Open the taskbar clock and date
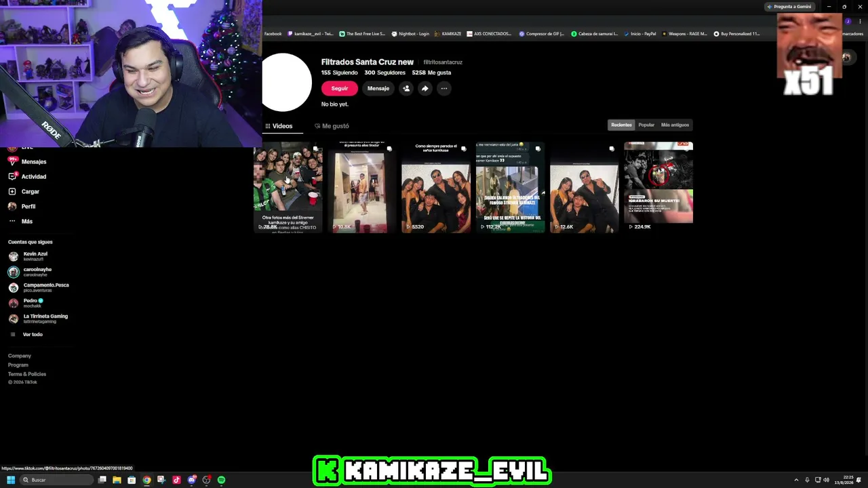The height and width of the screenshot is (488, 868). click(844, 480)
